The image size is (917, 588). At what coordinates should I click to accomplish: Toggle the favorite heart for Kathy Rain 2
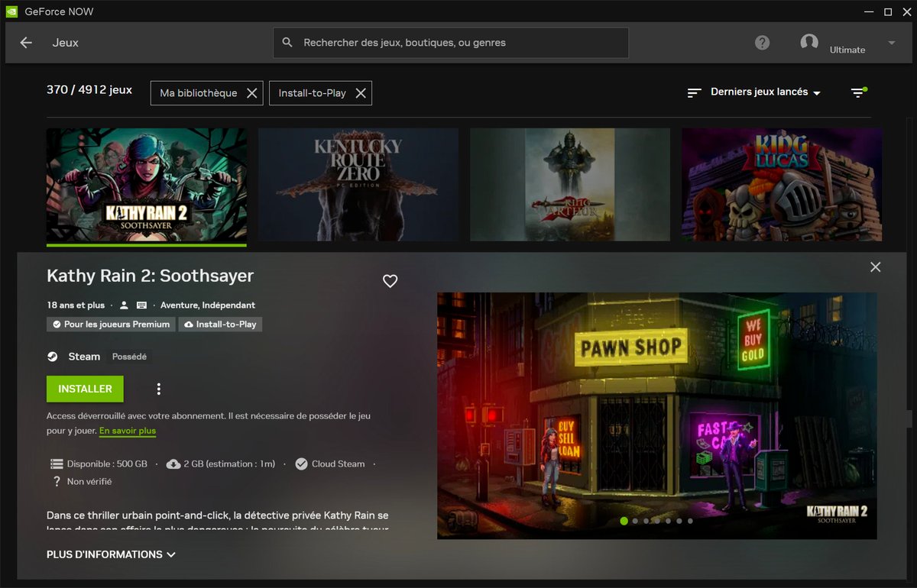point(390,281)
